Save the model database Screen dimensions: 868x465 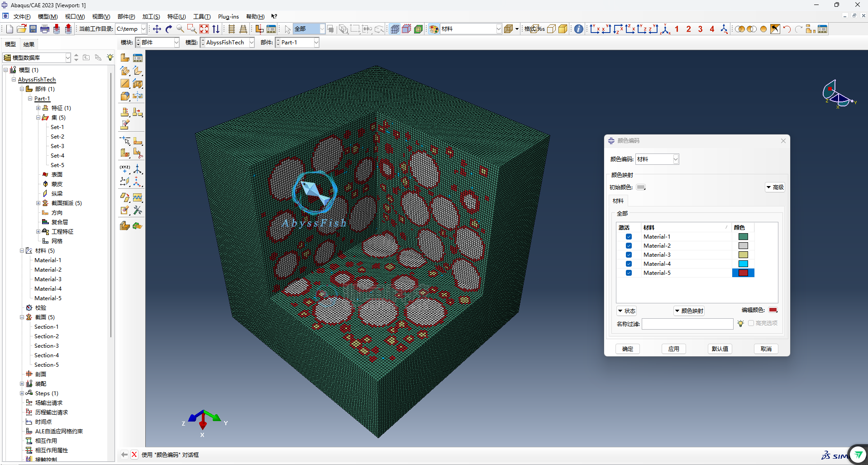click(x=33, y=29)
